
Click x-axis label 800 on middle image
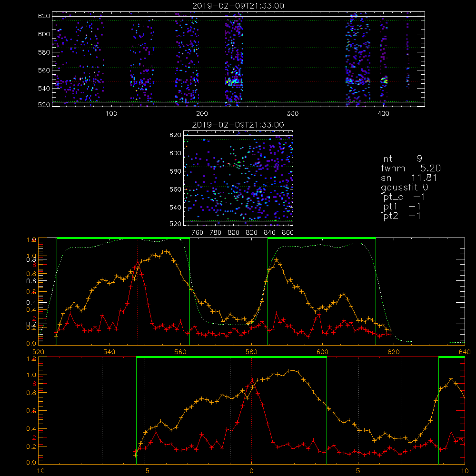[233, 233]
